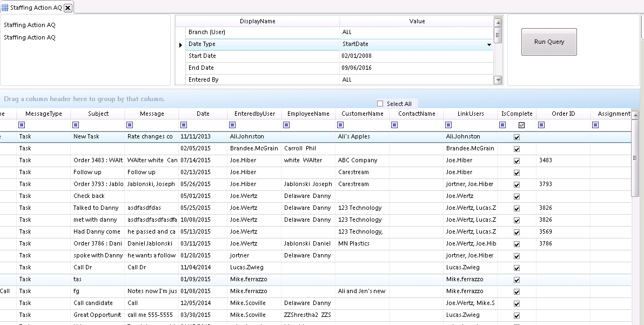Open the LinkUsers column filter icon
This screenshot has width=644, height=325.
[448, 125]
